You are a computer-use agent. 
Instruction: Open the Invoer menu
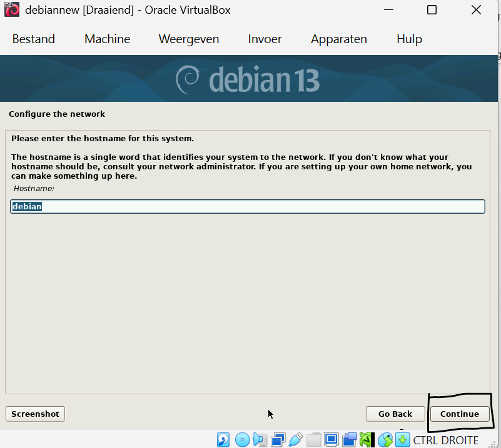tap(265, 39)
